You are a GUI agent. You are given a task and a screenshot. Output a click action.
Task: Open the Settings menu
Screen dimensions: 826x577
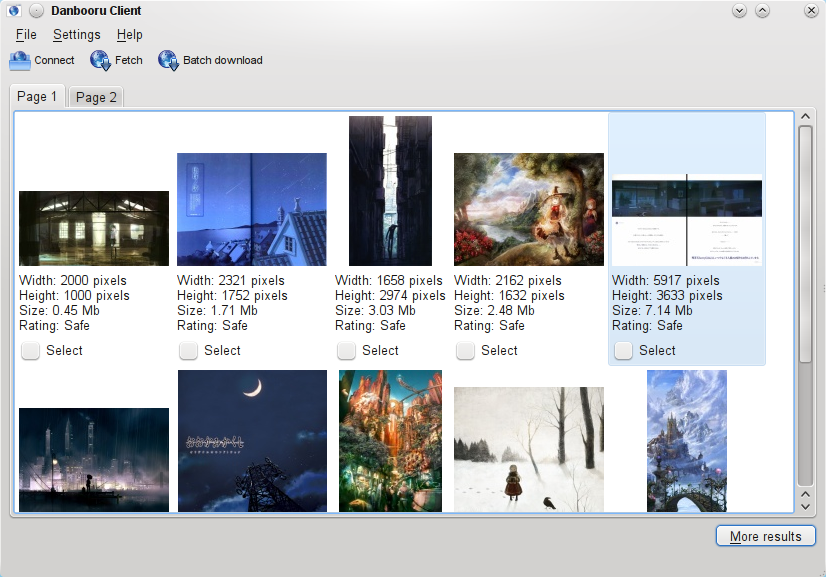coord(77,35)
